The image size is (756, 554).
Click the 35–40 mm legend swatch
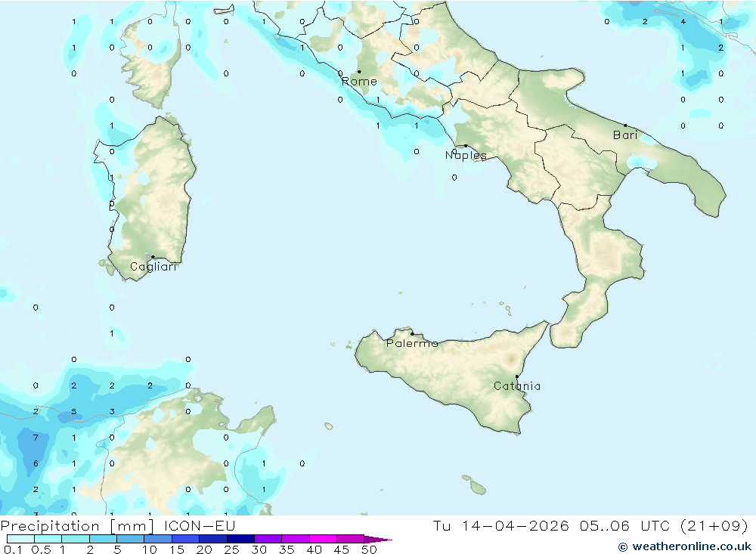[296, 539]
